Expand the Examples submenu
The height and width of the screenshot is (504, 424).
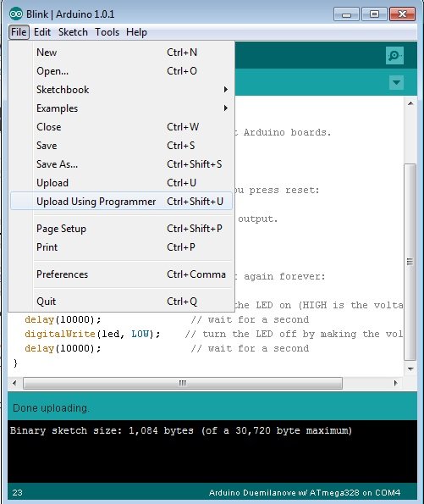click(x=121, y=108)
